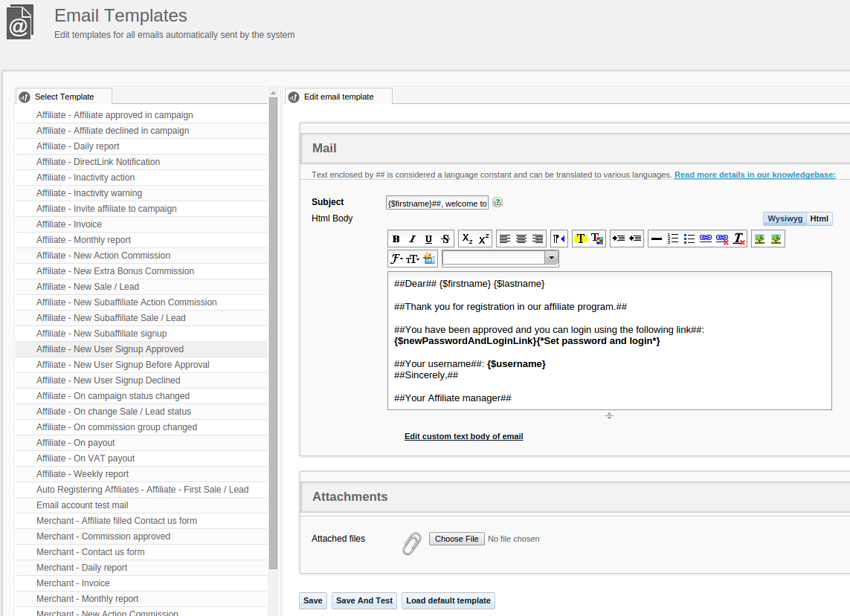Set yellow text background highlight
The image size is (850, 616).
click(x=581, y=239)
